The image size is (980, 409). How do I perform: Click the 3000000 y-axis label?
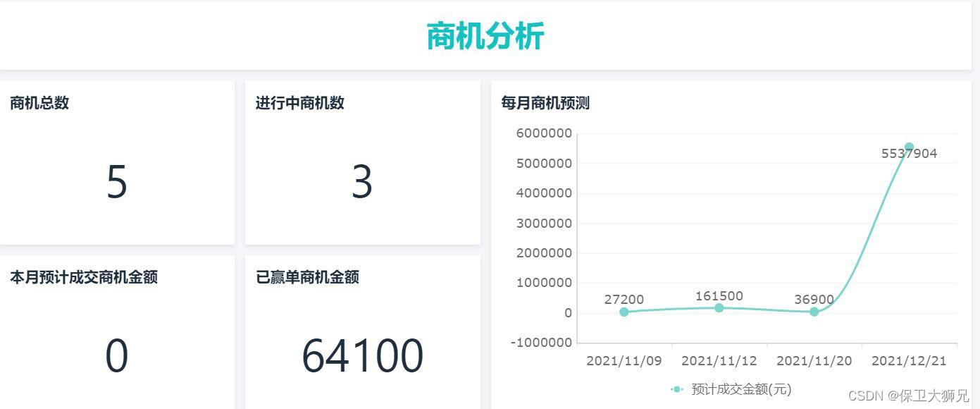[x=544, y=224]
